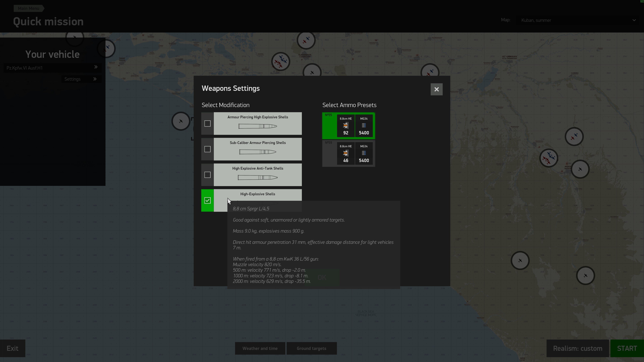Image resolution: width=644 pixels, height=362 pixels.
Task: Select the single-plane marker just left of the dialog
Action: (x=181, y=121)
